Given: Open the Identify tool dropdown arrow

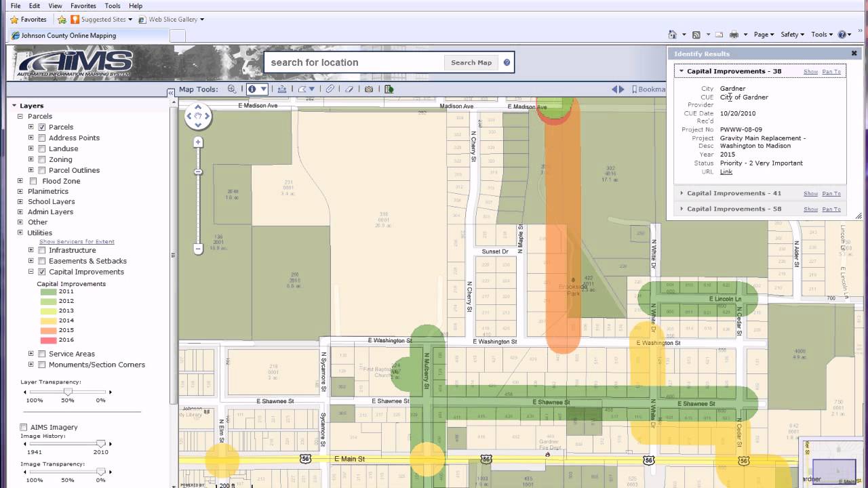Looking at the screenshot, I should tap(264, 89).
